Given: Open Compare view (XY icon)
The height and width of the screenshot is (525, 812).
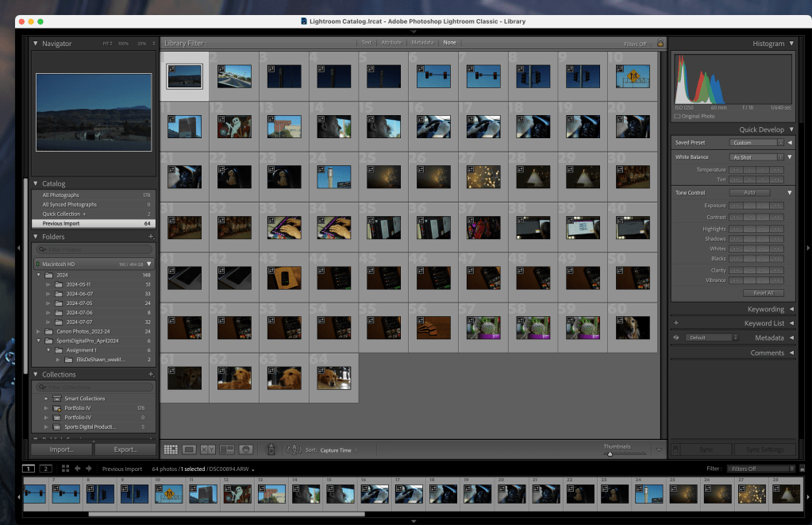Looking at the screenshot, I should [208, 450].
